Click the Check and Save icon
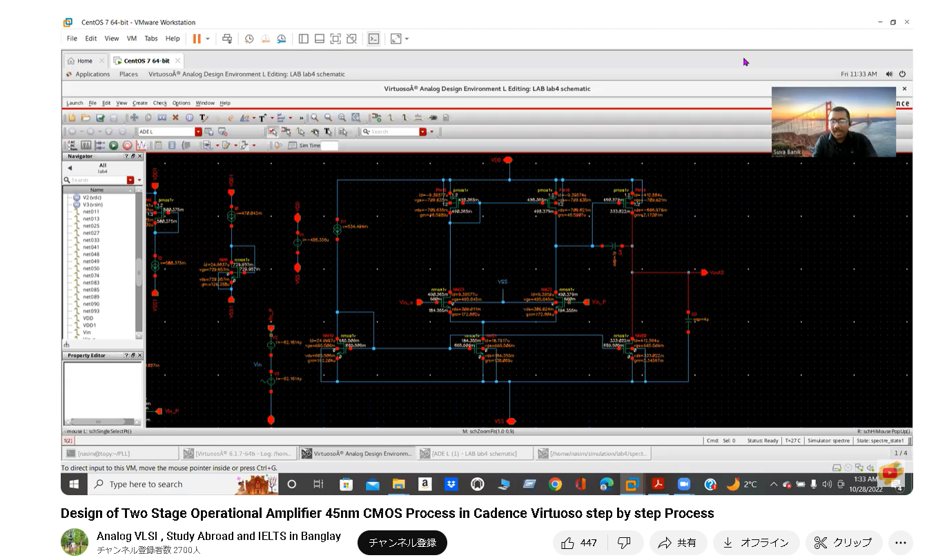 pyautogui.click(x=100, y=118)
